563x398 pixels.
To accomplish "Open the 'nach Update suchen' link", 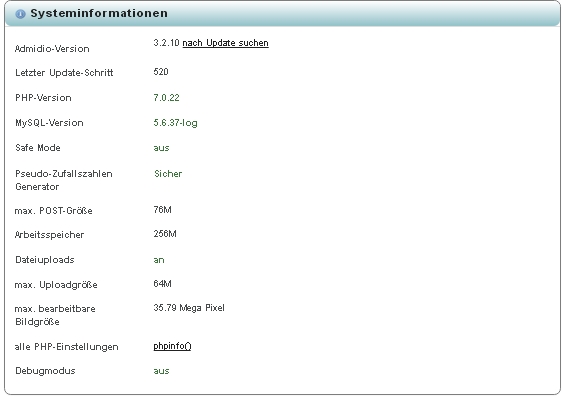I will pyautogui.click(x=225, y=43).
